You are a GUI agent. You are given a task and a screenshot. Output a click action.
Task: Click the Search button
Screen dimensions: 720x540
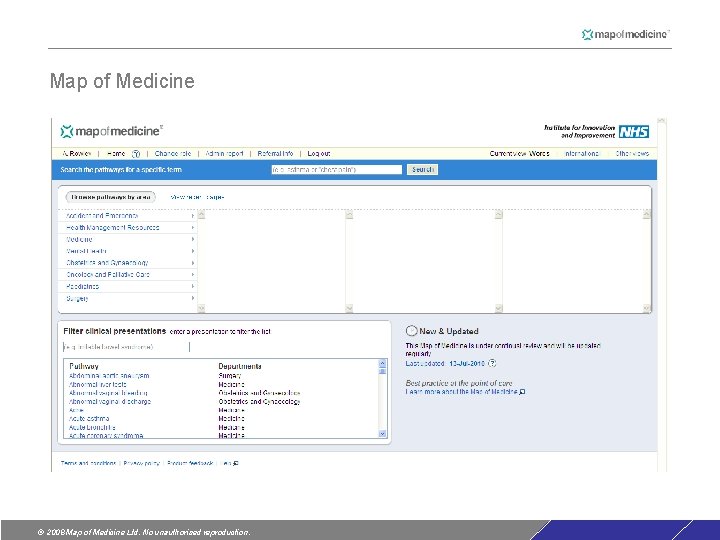(x=422, y=169)
